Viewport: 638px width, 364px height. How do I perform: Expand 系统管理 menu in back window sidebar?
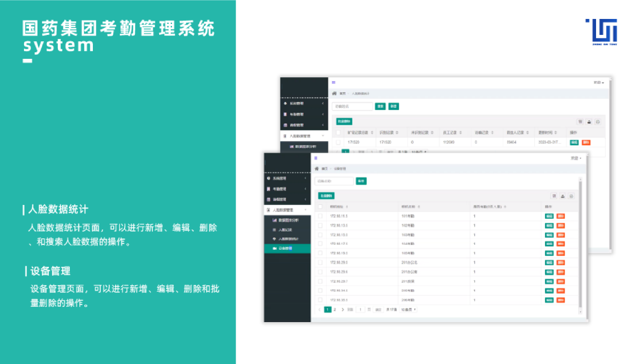322,103
